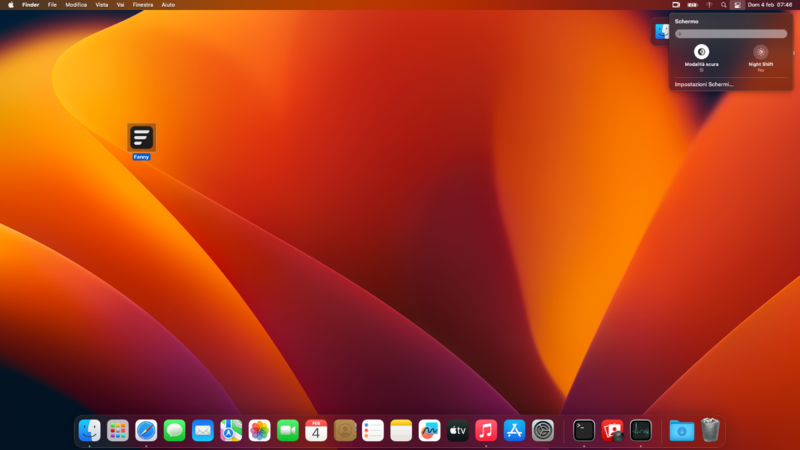Viewport: 800px width, 450px height.
Task: Open Downloads folder stack in Dock
Action: [681, 430]
